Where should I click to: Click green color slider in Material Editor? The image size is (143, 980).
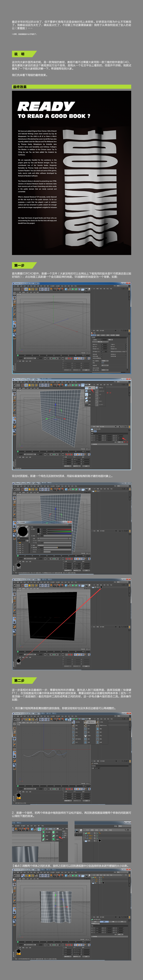pos(60,532)
